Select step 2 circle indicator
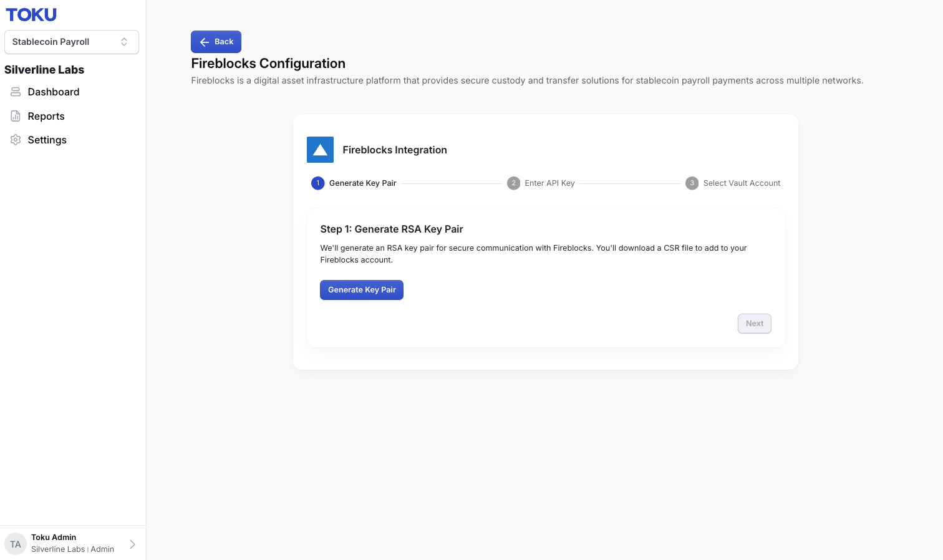The width and height of the screenshot is (943, 560). pyautogui.click(x=513, y=183)
